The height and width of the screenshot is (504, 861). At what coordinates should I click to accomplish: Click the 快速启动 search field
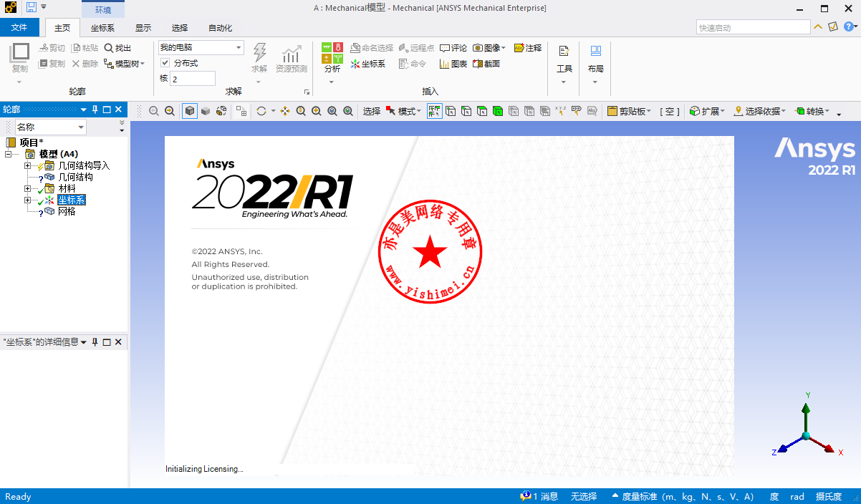pos(752,28)
